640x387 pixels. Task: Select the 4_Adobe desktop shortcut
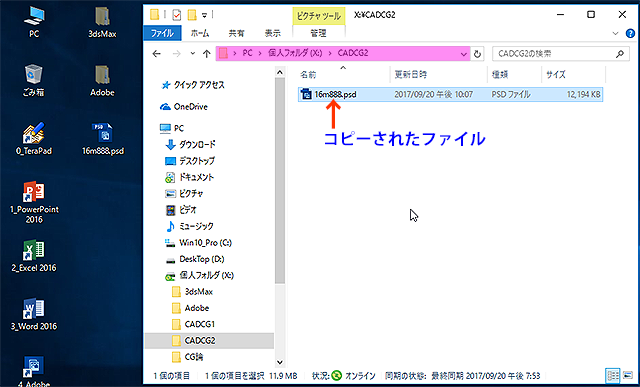click(x=34, y=371)
